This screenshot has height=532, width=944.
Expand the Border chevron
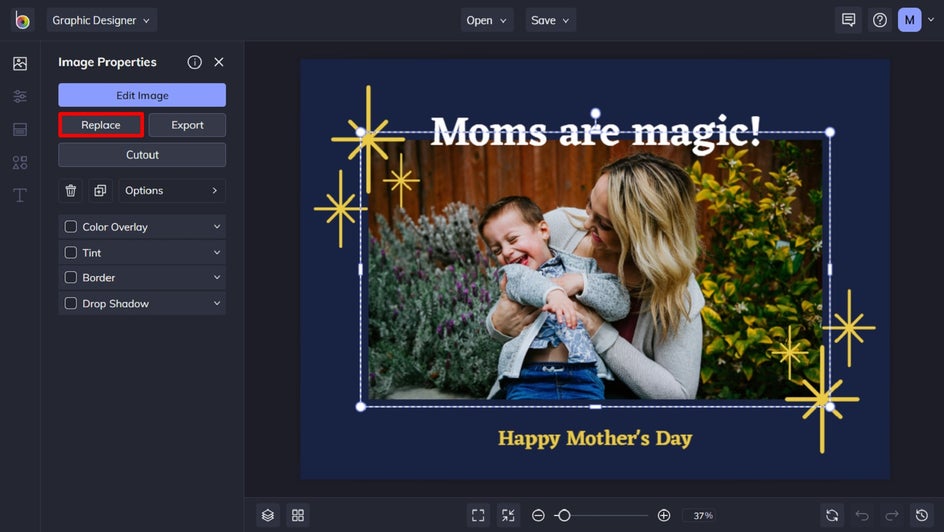[x=217, y=277]
